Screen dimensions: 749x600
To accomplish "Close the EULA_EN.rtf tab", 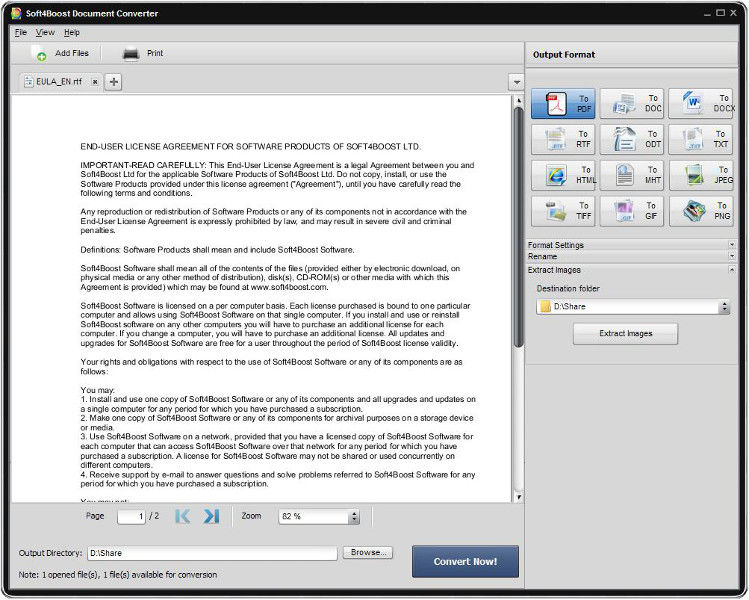I will pos(95,82).
